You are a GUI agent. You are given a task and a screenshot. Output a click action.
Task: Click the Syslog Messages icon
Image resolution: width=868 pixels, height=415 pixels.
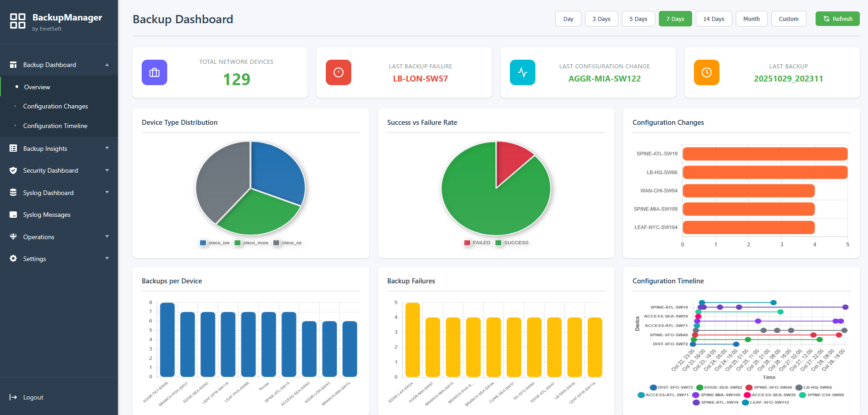[13, 215]
